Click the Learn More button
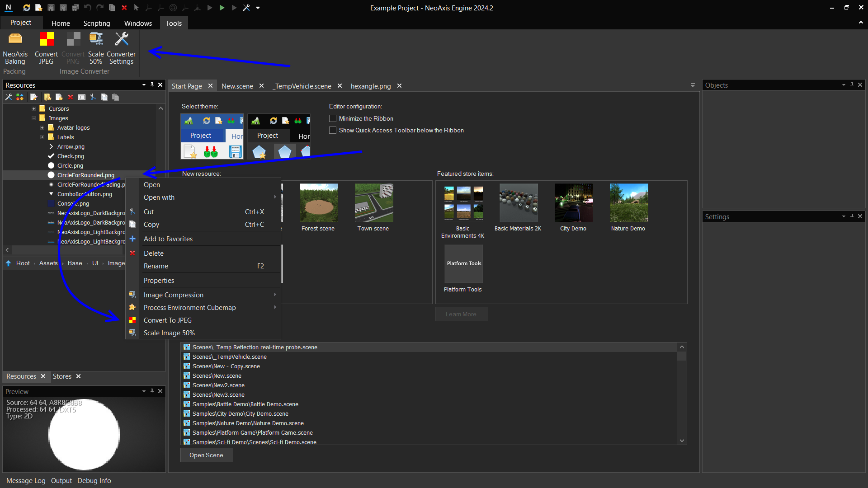Image resolution: width=868 pixels, height=488 pixels. click(461, 314)
